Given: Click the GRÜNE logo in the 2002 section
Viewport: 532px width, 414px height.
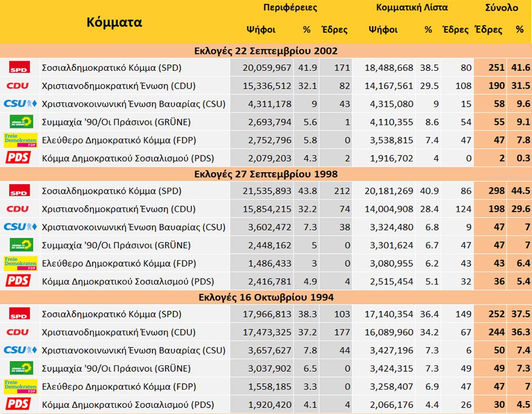Looking at the screenshot, I should click(x=21, y=121).
